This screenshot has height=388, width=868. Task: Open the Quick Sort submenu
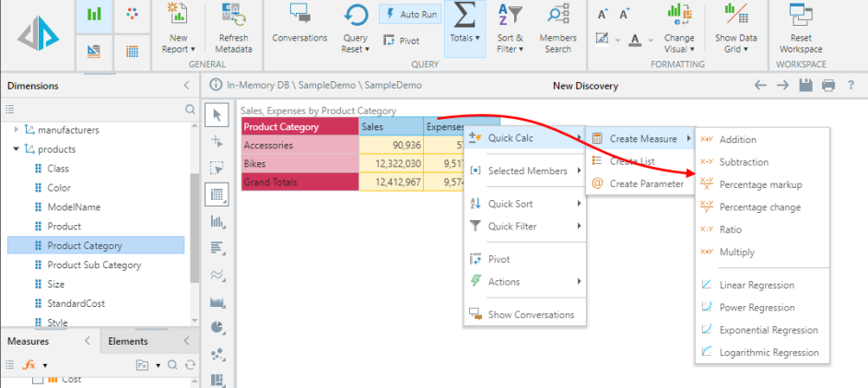(x=525, y=204)
